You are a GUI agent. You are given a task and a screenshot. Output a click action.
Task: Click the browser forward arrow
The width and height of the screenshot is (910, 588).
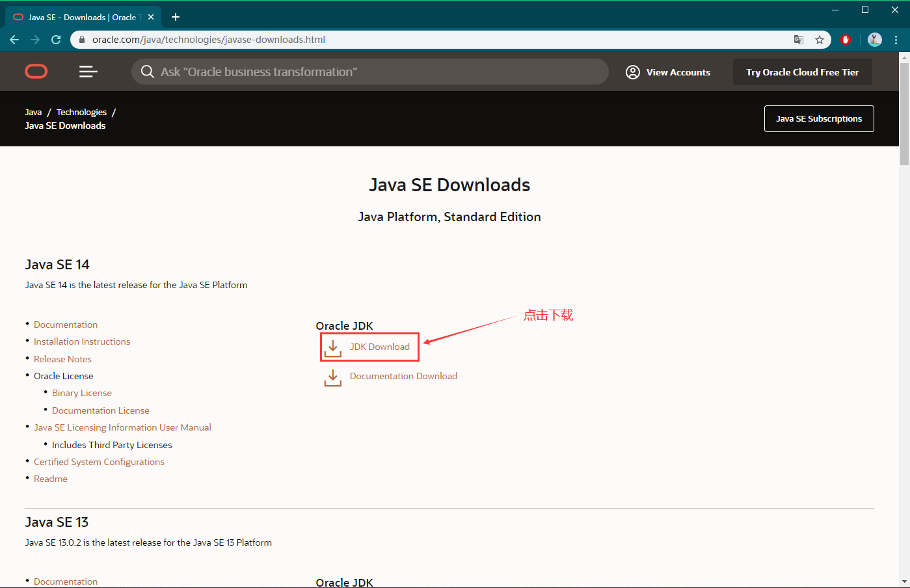[x=35, y=40]
